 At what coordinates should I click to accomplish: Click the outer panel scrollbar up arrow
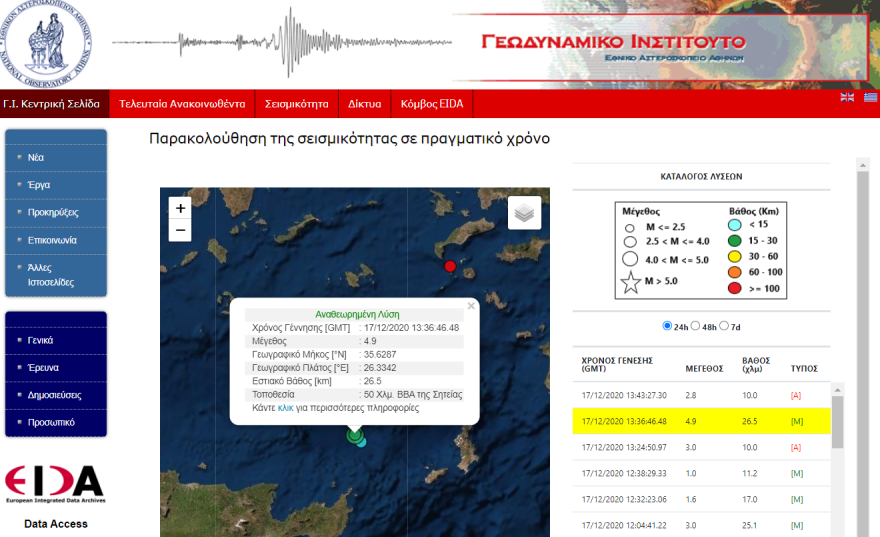[x=863, y=165]
